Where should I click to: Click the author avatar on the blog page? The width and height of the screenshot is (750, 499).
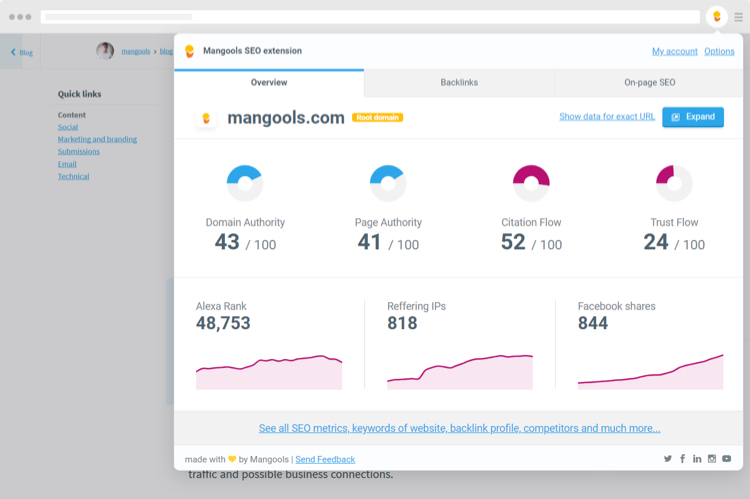click(105, 51)
